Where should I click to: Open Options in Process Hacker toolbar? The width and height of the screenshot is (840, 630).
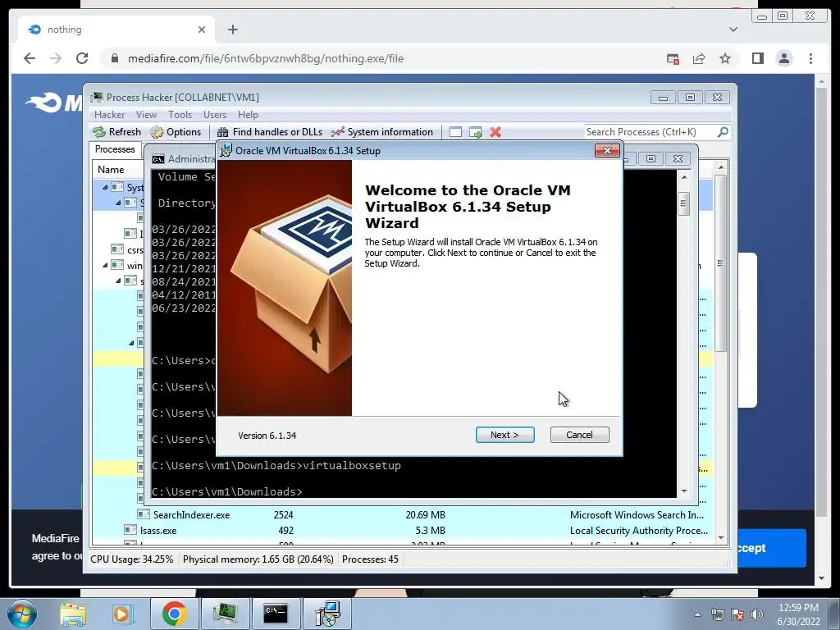pyautogui.click(x=176, y=132)
